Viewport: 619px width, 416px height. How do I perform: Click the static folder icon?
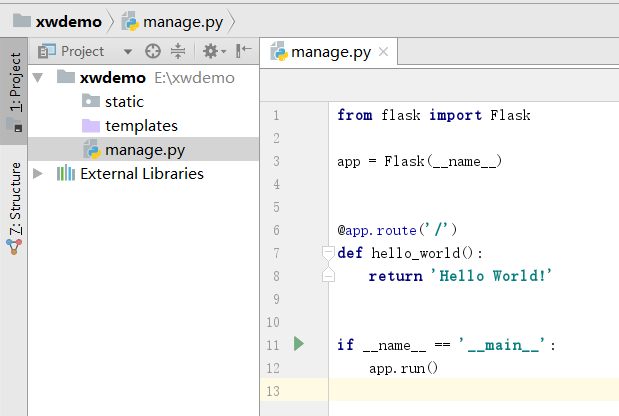90,101
